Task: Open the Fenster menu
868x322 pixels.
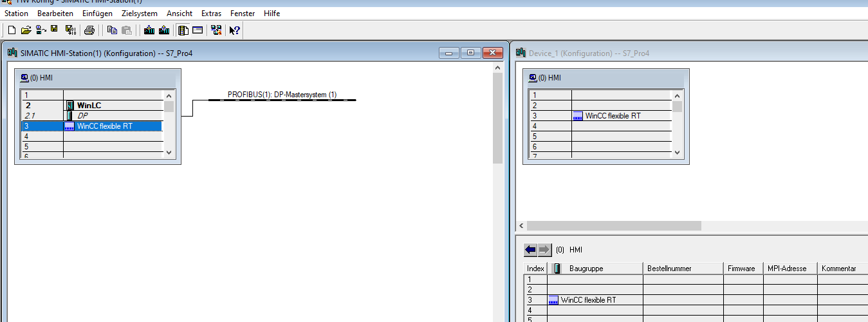Action: pos(243,13)
